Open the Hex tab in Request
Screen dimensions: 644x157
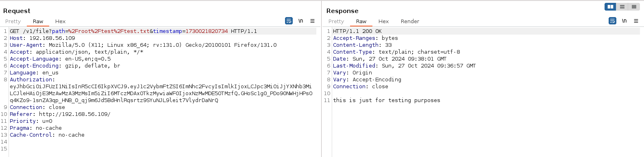pyautogui.click(x=60, y=21)
